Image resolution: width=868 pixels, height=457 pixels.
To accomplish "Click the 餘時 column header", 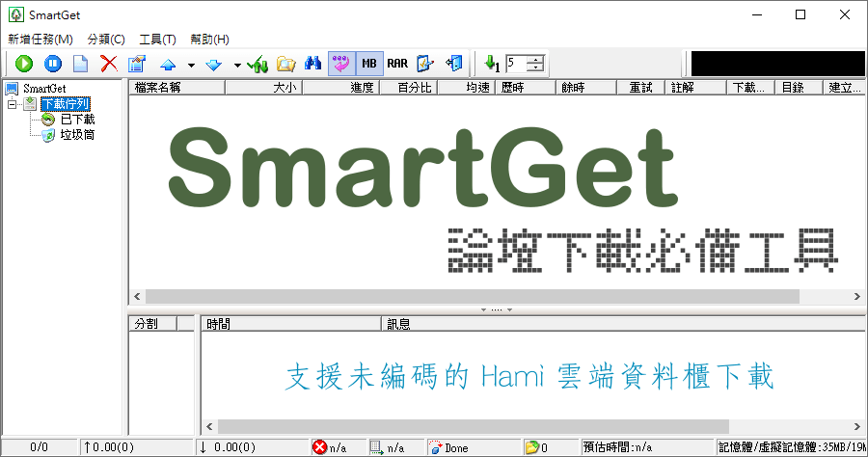I will (x=586, y=88).
